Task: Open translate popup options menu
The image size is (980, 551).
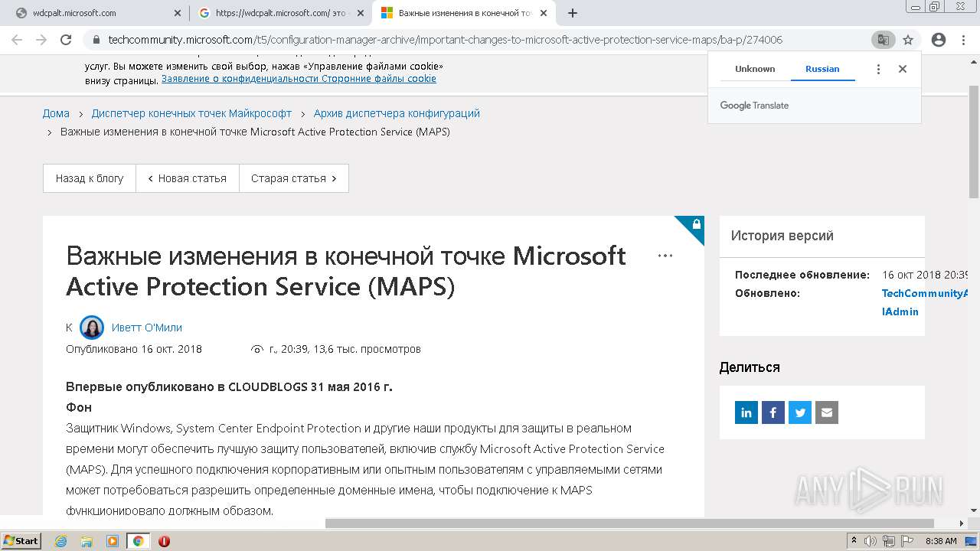Action: point(878,69)
